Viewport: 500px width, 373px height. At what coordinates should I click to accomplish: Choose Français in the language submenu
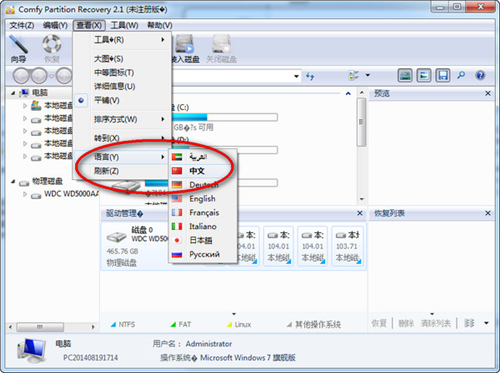[203, 212]
